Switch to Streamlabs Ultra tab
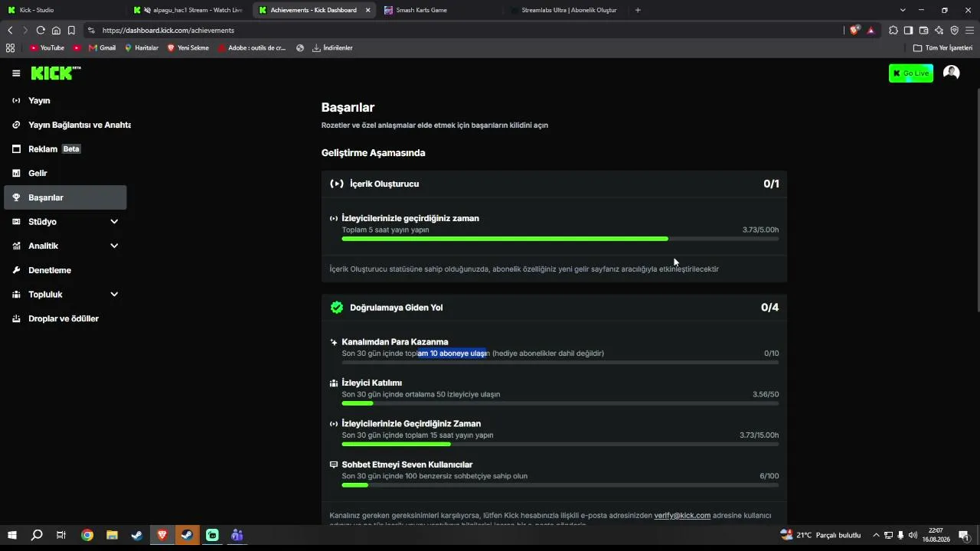This screenshot has width=980, height=551. coord(567,10)
